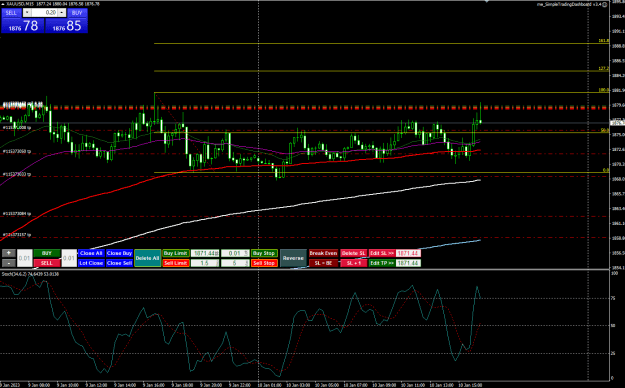Collapse one-click panel via triangle beside XAUUSD,M15

[2, 4]
